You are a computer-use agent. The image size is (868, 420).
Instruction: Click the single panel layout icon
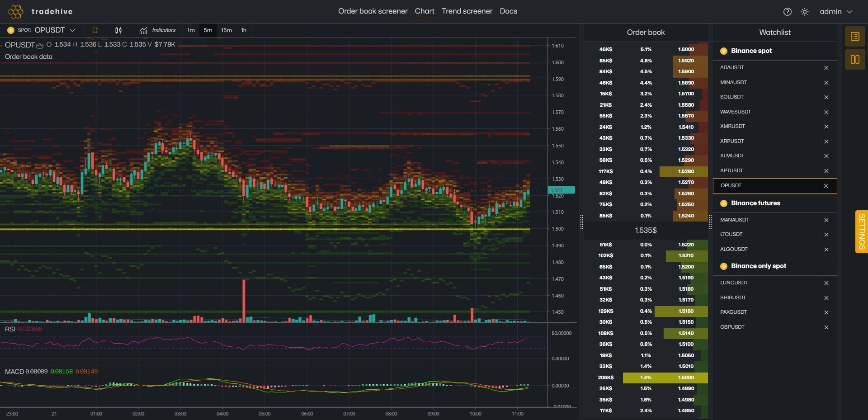pyautogui.click(x=855, y=36)
